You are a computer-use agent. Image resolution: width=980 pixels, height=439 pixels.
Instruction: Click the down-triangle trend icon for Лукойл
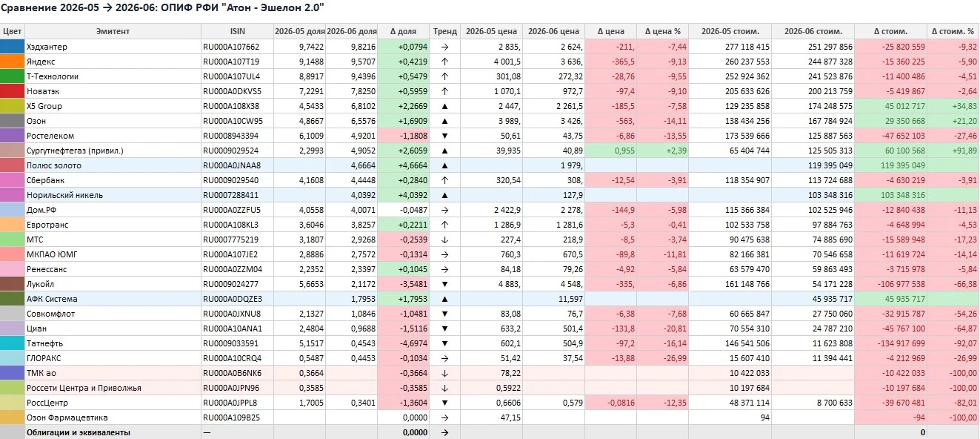[445, 284]
